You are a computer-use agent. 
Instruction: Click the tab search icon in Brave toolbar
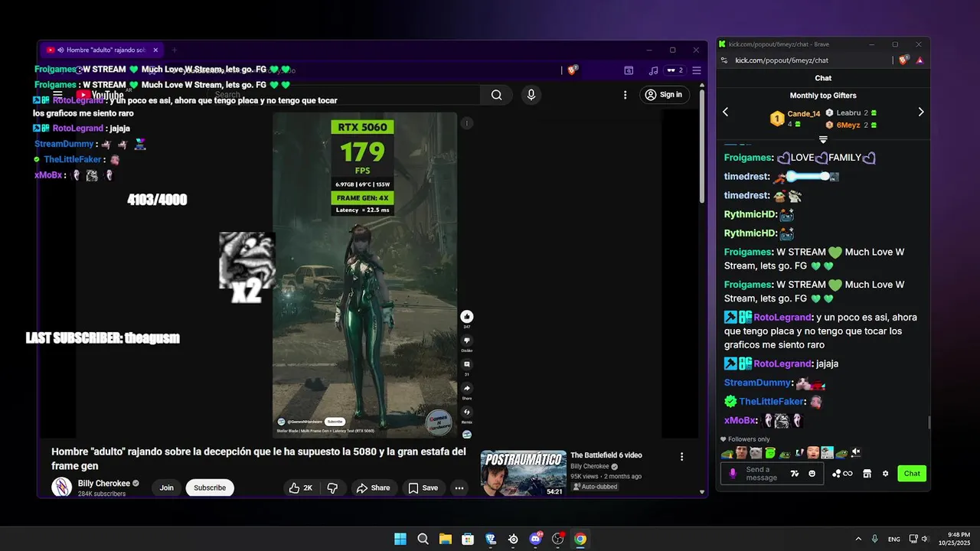tap(629, 70)
